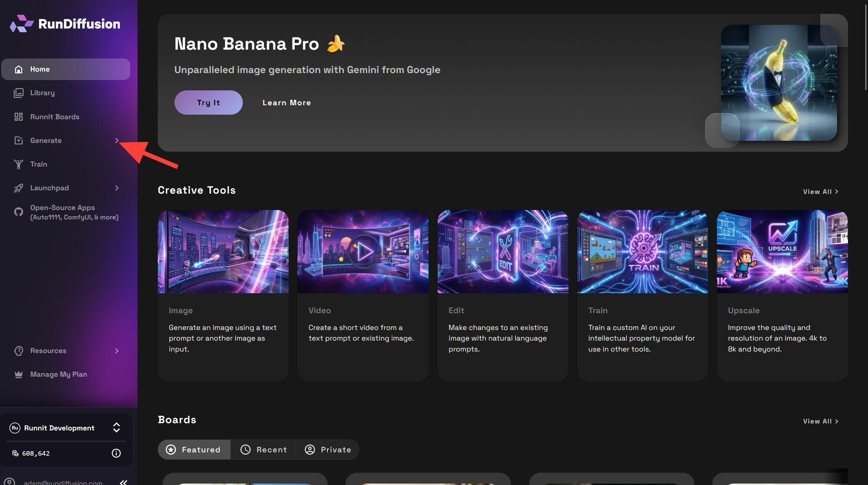Click the Launchpad rocket icon
The width and height of the screenshot is (868, 485).
pos(18,188)
